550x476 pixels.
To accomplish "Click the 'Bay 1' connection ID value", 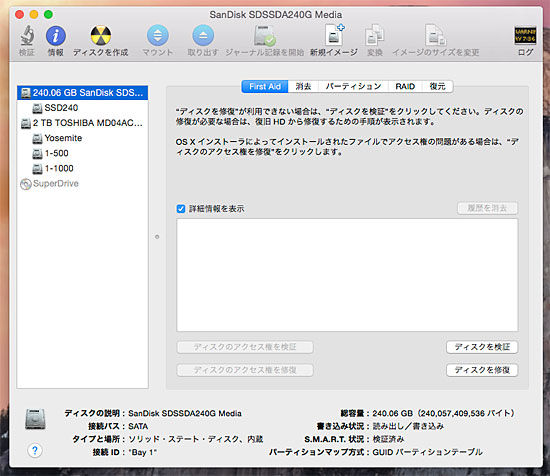I will click(x=142, y=452).
